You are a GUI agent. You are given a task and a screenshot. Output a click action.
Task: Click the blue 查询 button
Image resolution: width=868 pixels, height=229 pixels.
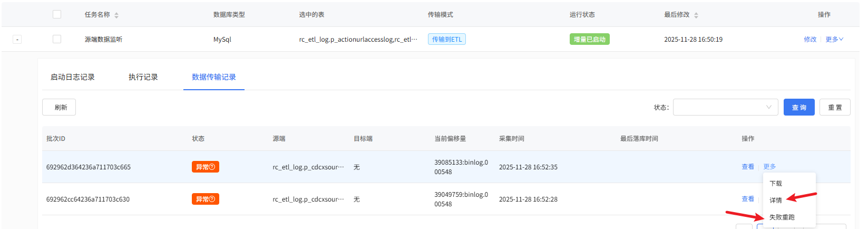[799, 107]
